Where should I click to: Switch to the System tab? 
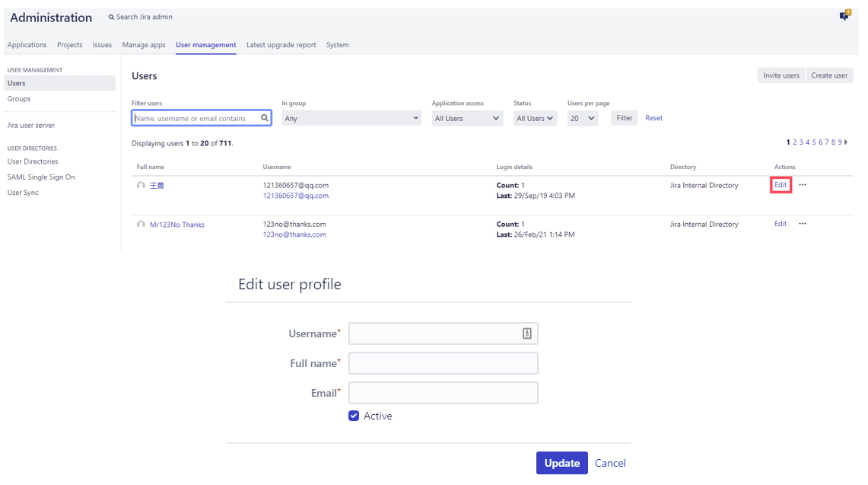coord(337,45)
